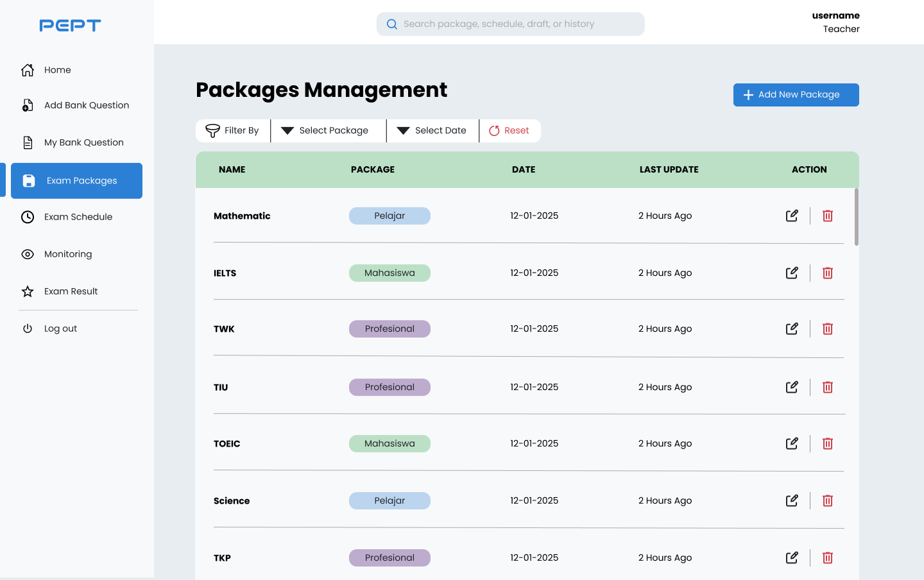
Task: Click the Exam Packages save icon
Action: tap(29, 181)
